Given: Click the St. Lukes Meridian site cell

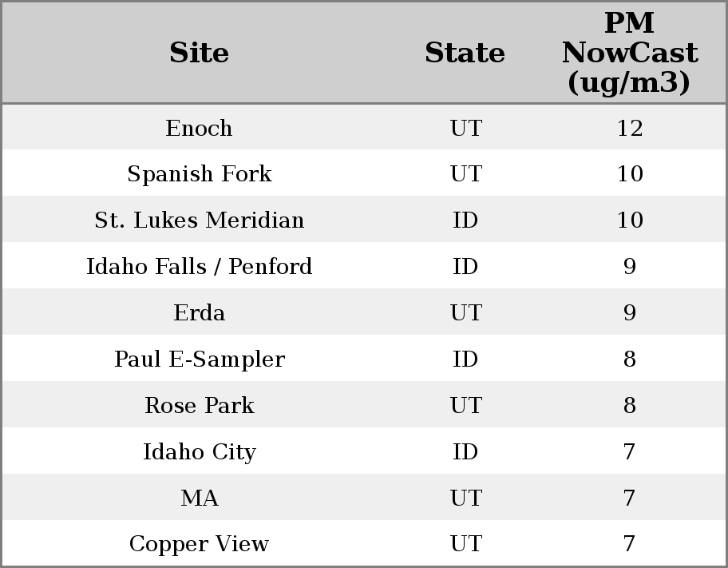Looking at the screenshot, I should [199, 220].
